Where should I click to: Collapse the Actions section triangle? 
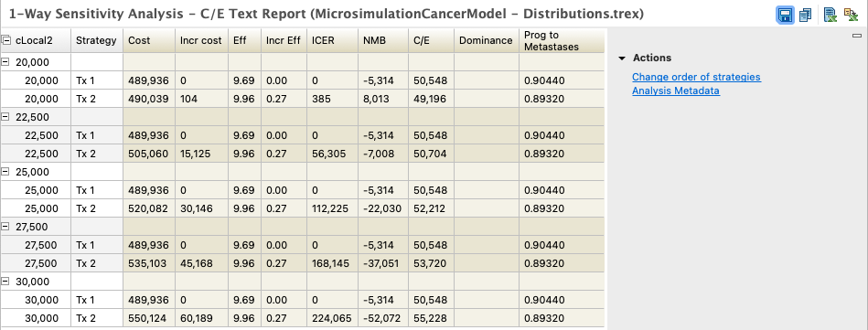(622, 59)
